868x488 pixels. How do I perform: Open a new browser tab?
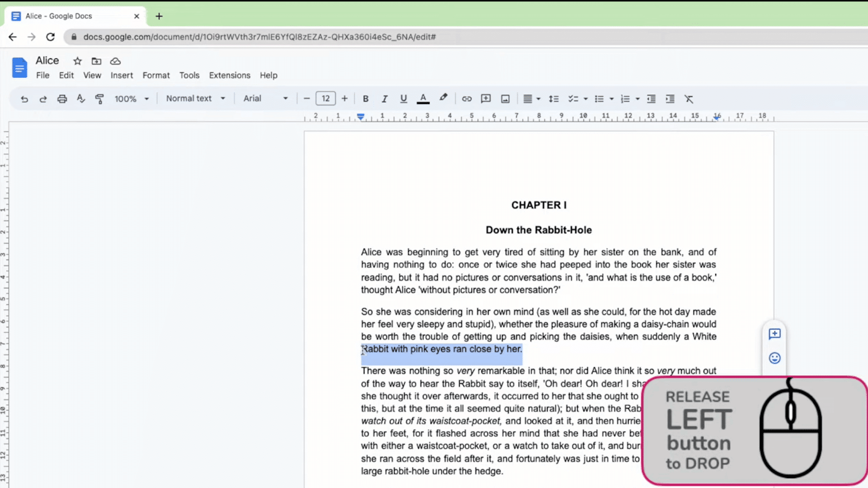point(159,16)
